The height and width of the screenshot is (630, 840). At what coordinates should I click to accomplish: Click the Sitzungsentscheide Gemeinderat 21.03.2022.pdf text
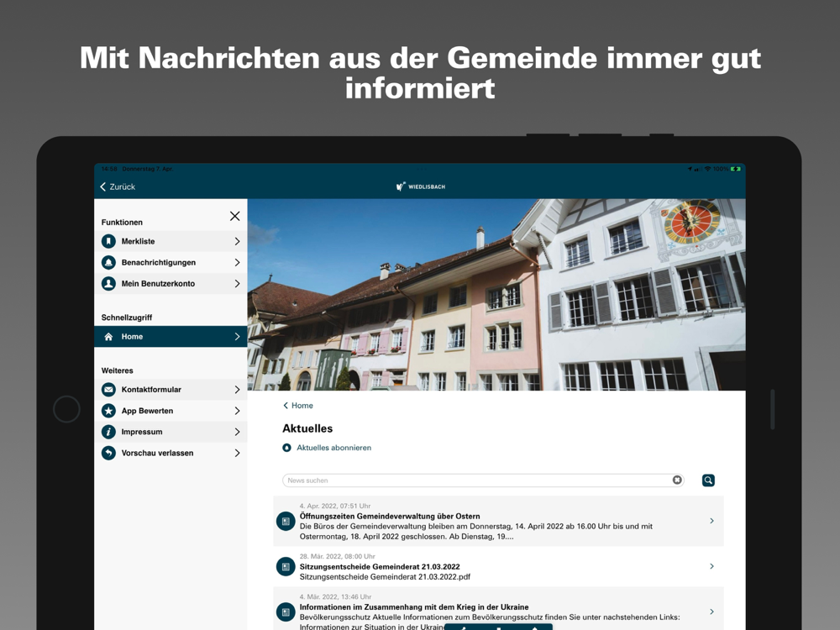385,577
